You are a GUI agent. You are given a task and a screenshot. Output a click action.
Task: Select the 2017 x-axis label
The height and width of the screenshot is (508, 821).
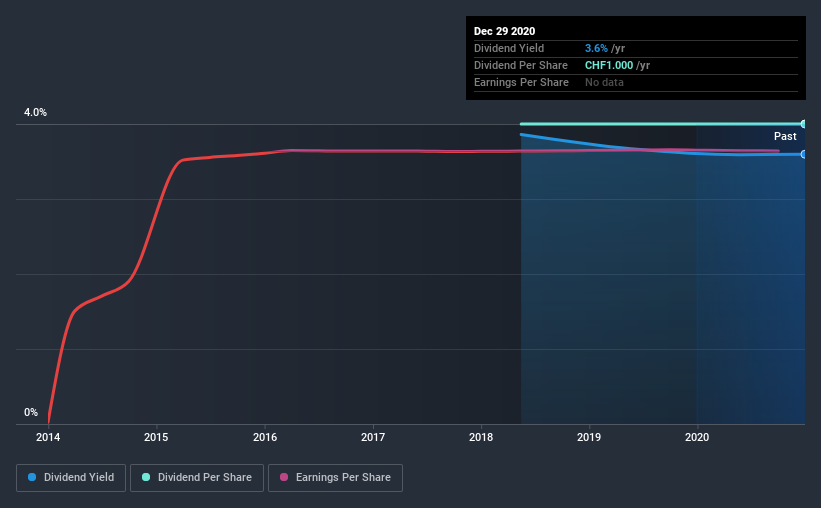point(373,437)
